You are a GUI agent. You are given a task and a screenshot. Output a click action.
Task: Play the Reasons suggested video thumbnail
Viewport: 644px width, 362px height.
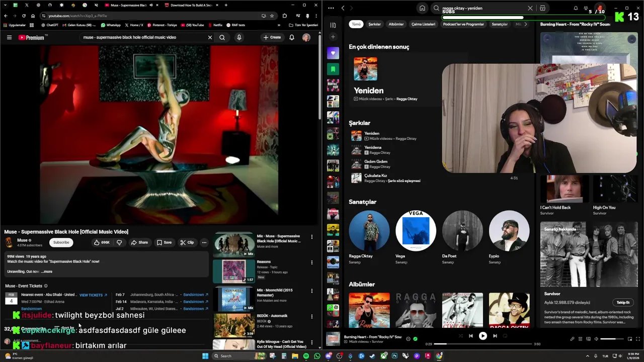pyautogui.click(x=234, y=270)
